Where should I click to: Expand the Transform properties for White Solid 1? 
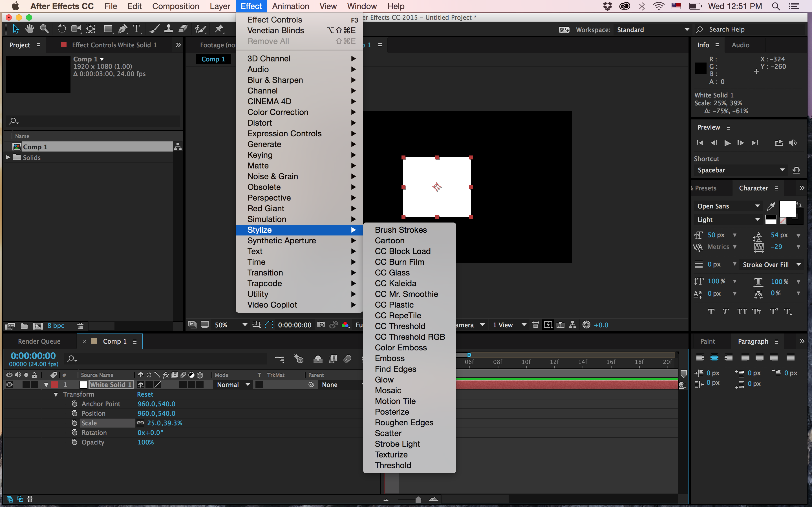click(54, 394)
